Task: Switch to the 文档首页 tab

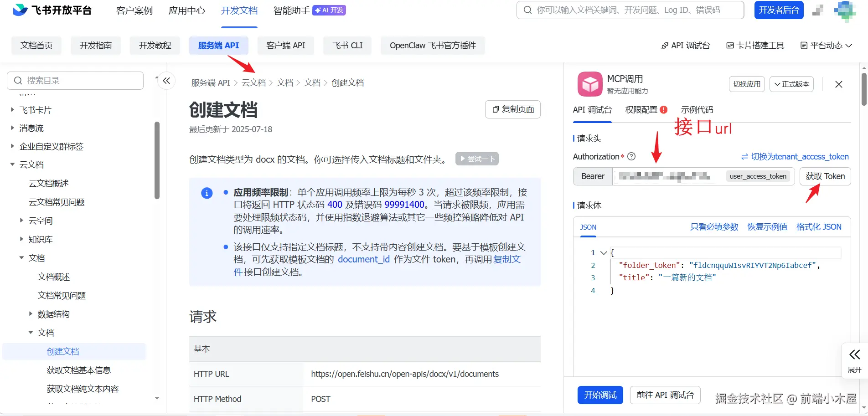Action: click(x=36, y=46)
